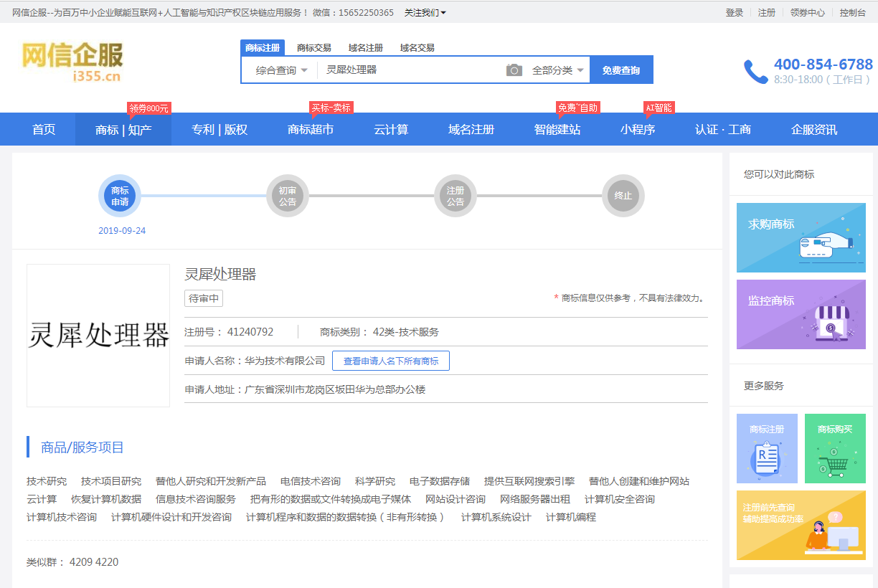The width and height of the screenshot is (878, 588).
Task: Click the 电子数据存储 service item
Action: 440,481
